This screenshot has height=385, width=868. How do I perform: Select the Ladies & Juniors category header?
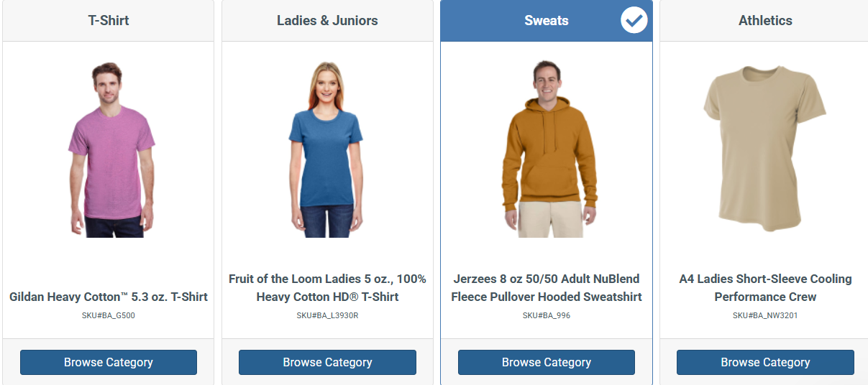[327, 21]
